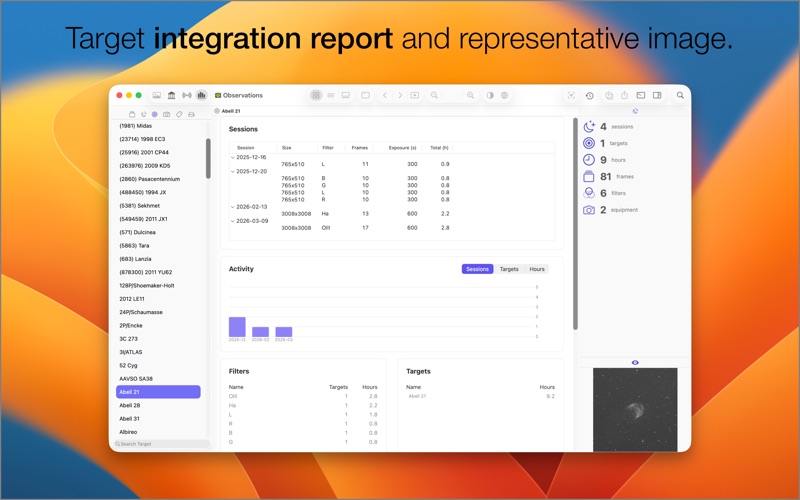Switch Activity chart to Targets

pos(509,269)
